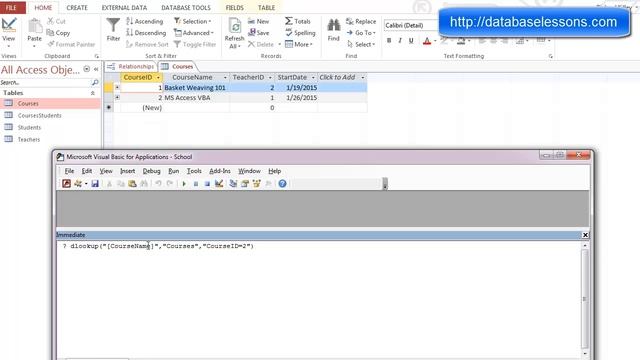Open the Go To dropdown

pos(361,33)
